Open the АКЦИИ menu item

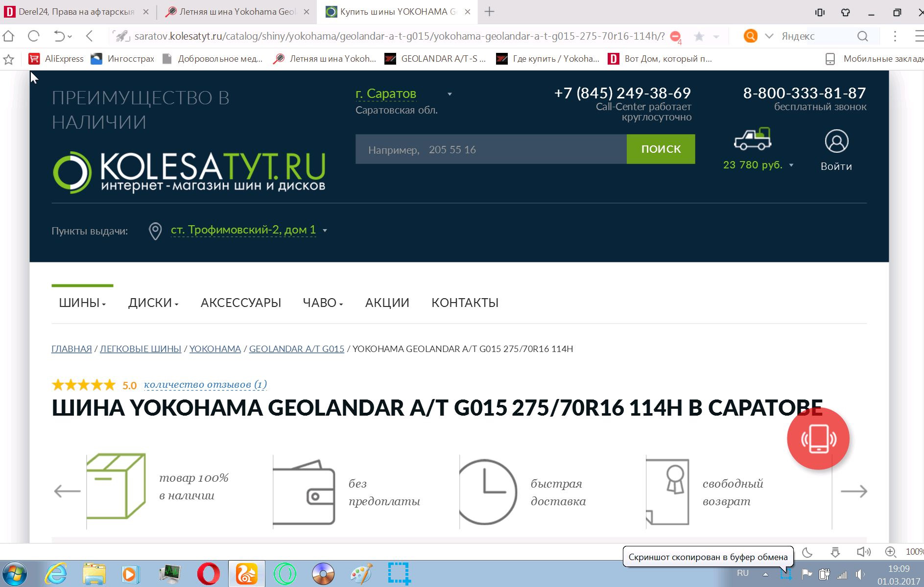coord(387,303)
